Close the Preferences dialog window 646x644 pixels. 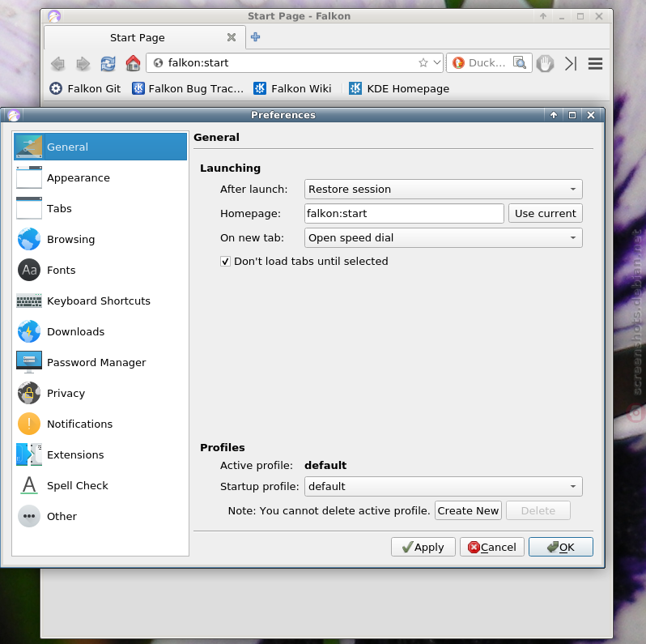[x=591, y=115]
